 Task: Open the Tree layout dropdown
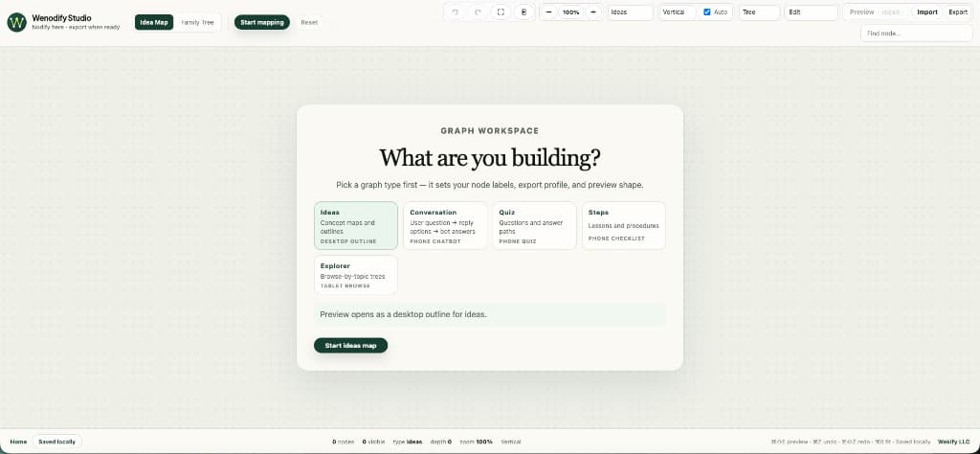[x=759, y=11]
